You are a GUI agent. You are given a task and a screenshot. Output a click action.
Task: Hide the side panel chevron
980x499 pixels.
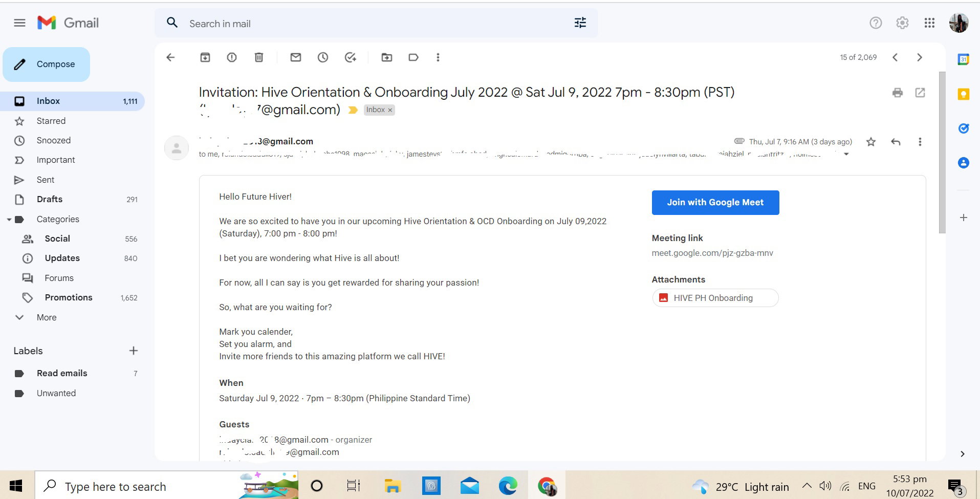tap(963, 454)
